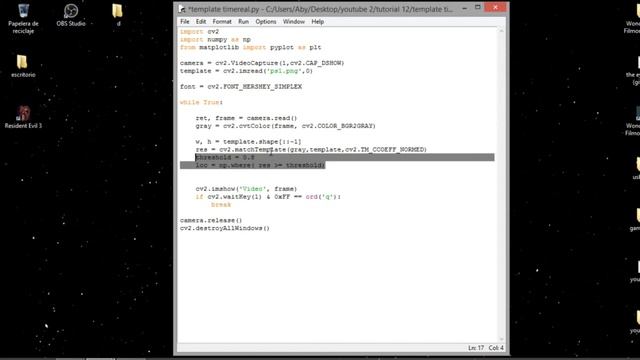Open the escritorio folder icon
This screenshot has width=640, height=360.
(23, 66)
